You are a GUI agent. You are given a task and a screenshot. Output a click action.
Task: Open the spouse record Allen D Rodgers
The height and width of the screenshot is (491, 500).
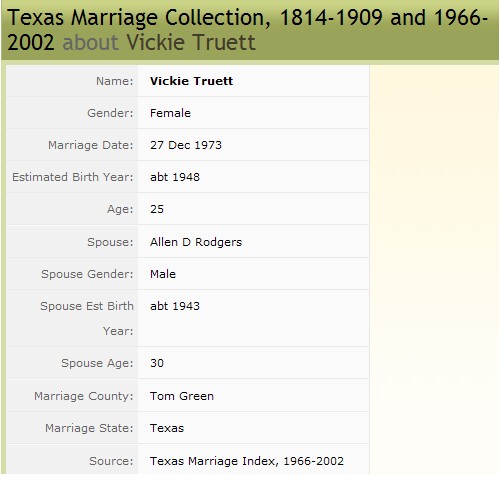click(x=196, y=242)
